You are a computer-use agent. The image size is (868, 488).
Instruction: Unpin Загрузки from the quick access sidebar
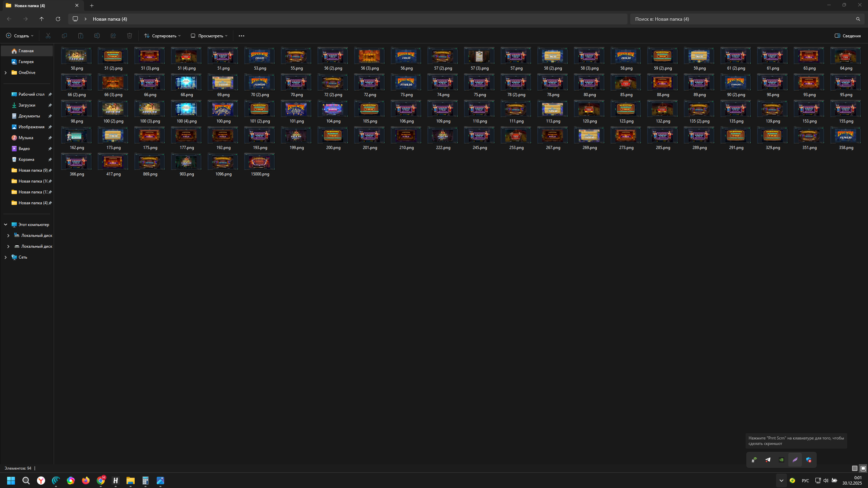pyautogui.click(x=50, y=105)
